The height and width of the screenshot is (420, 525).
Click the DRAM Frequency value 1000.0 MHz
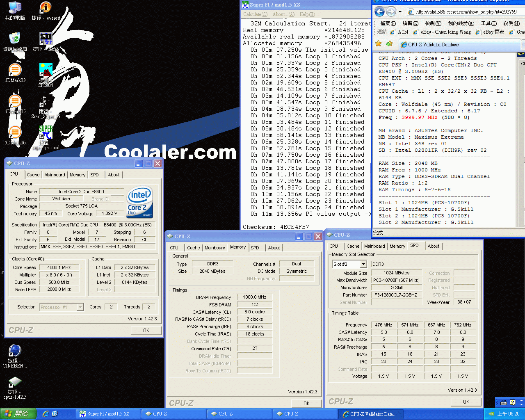(254, 297)
